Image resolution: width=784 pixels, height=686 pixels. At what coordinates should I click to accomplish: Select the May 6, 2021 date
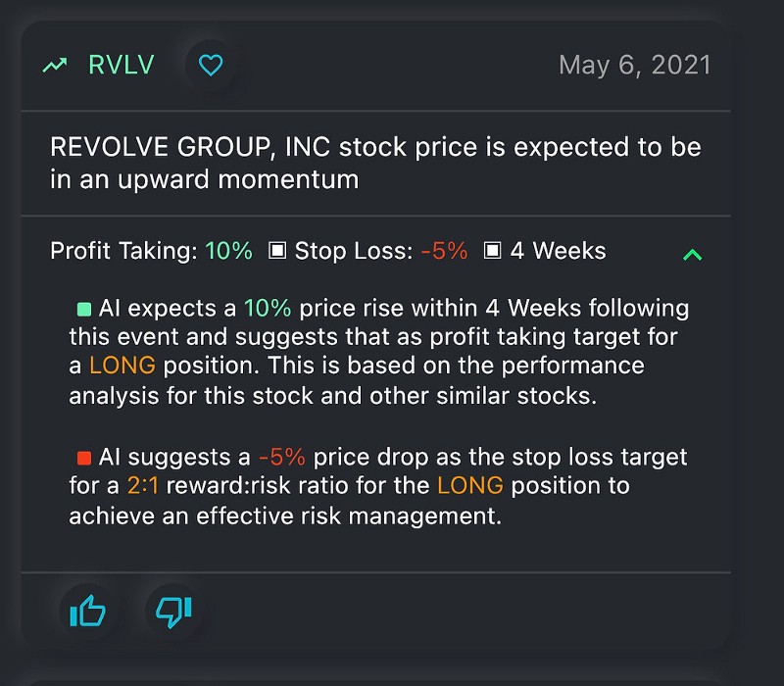point(634,65)
